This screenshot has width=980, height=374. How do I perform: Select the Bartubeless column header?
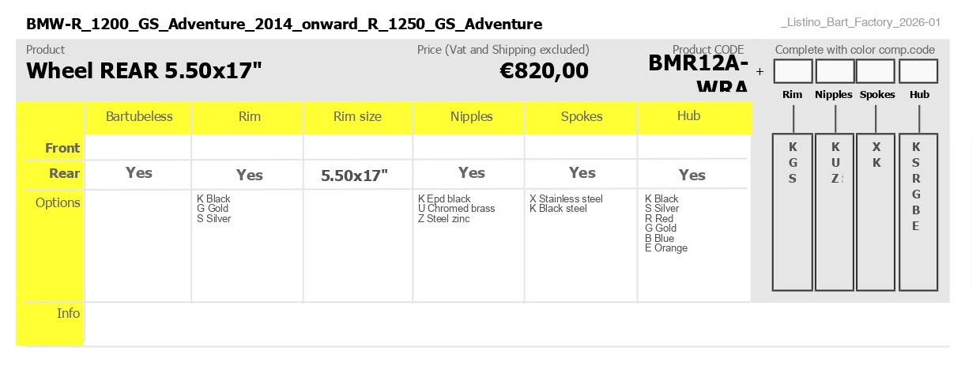tap(139, 117)
